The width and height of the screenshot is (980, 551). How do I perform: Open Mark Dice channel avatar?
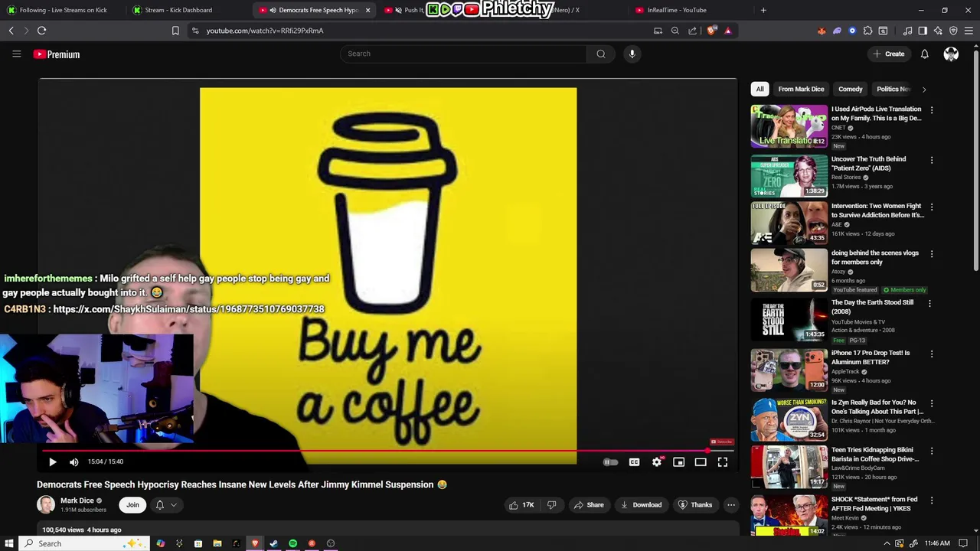coord(46,505)
